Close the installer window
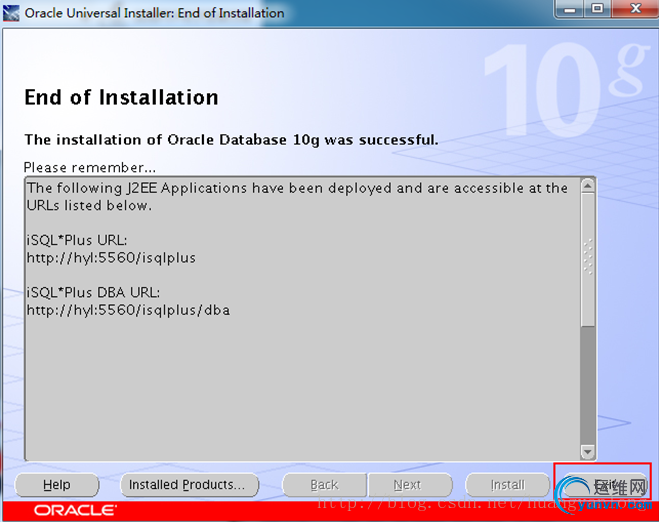This screenshot has height=522, width=659. click(x=635, y=9)
